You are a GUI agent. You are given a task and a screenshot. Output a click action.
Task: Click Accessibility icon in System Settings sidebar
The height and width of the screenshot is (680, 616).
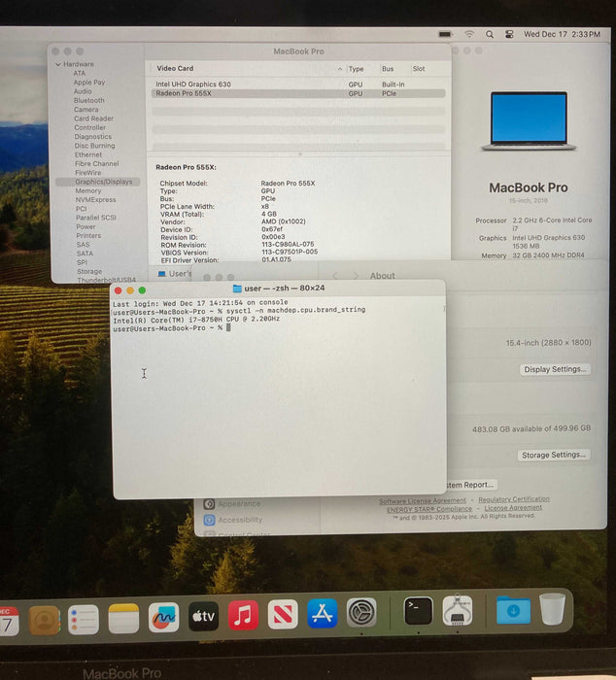click(209, 520)
